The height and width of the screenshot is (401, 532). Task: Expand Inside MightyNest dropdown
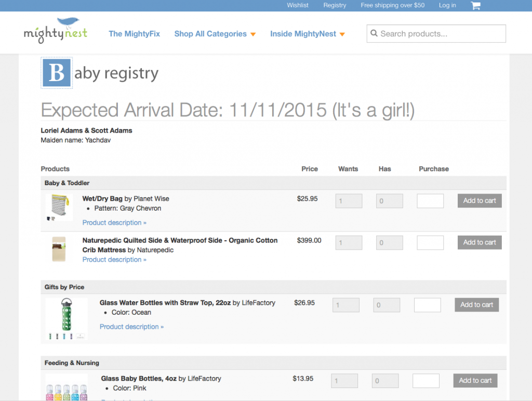coord(308,34)
